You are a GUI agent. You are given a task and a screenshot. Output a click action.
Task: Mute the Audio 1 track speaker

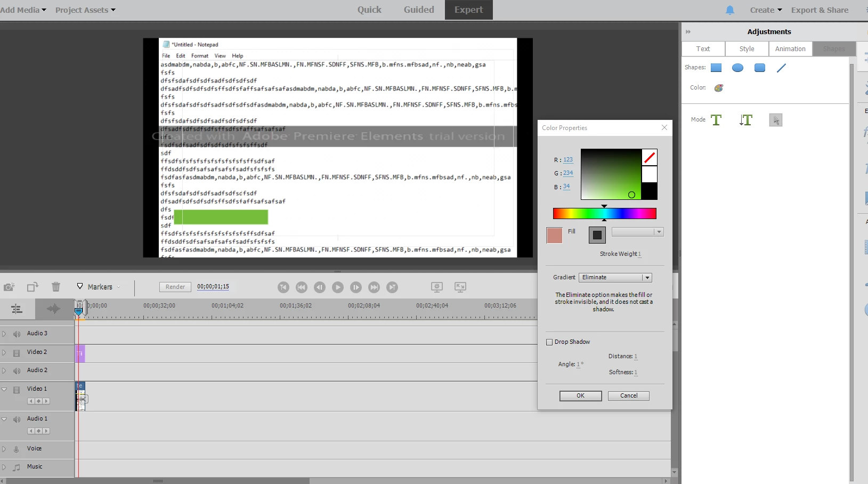[x=17, y=420]
